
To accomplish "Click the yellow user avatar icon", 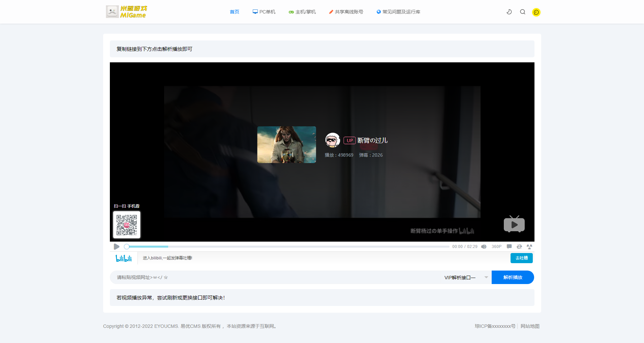I will click(x=536, y=12).
